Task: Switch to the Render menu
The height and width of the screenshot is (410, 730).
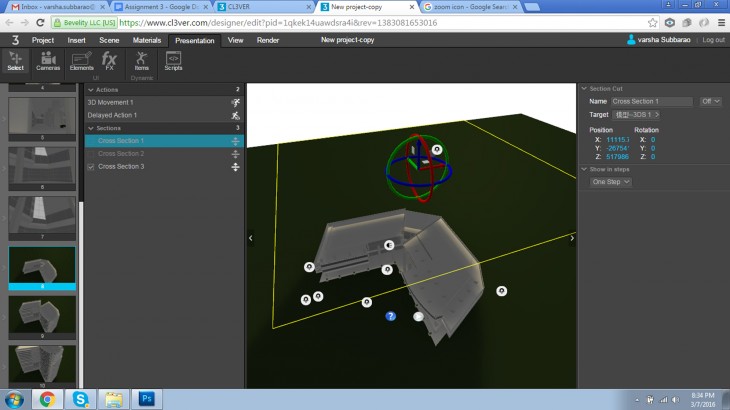Action: pyautogui.click(x=268, y=40)
